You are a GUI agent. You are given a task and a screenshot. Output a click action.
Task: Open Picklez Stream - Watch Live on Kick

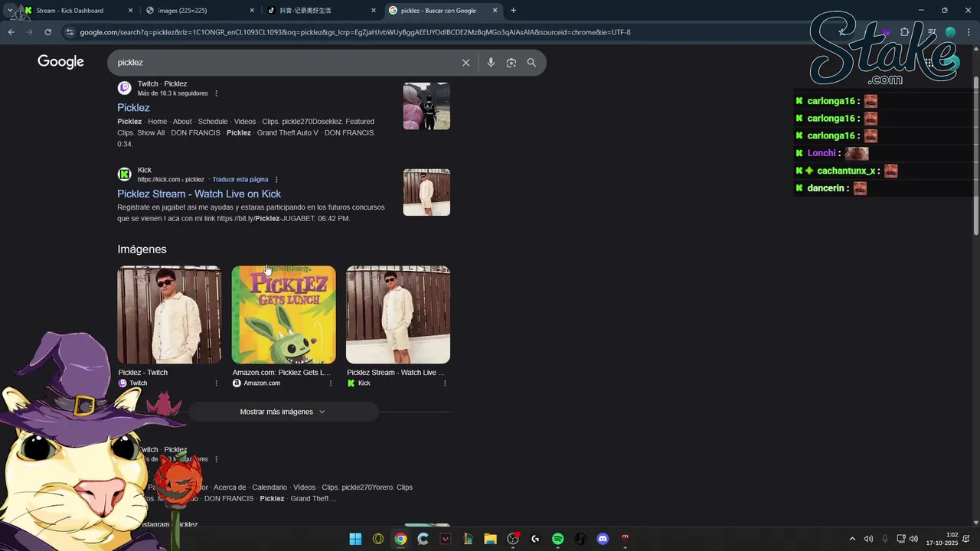199,194
